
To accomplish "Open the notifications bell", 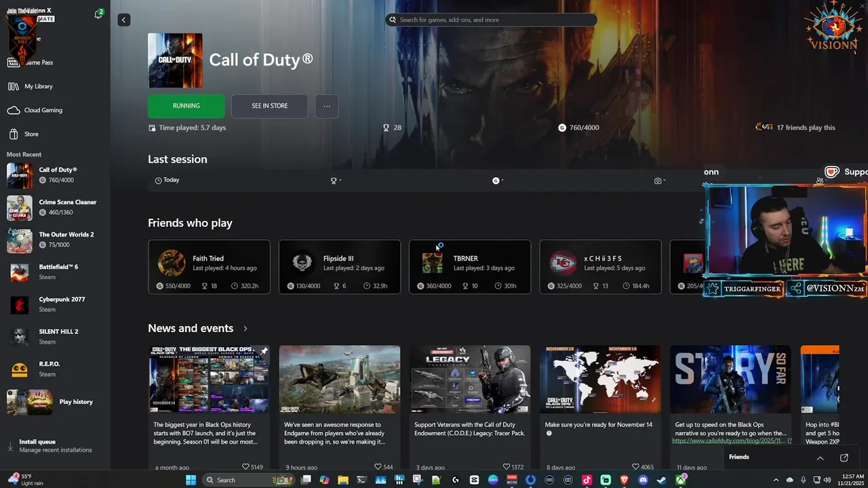I will pos(98,14).
